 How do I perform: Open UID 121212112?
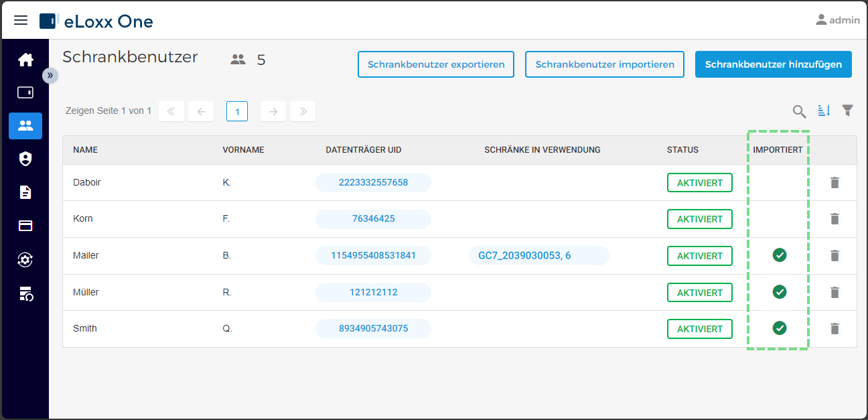[x=373, y=292]
